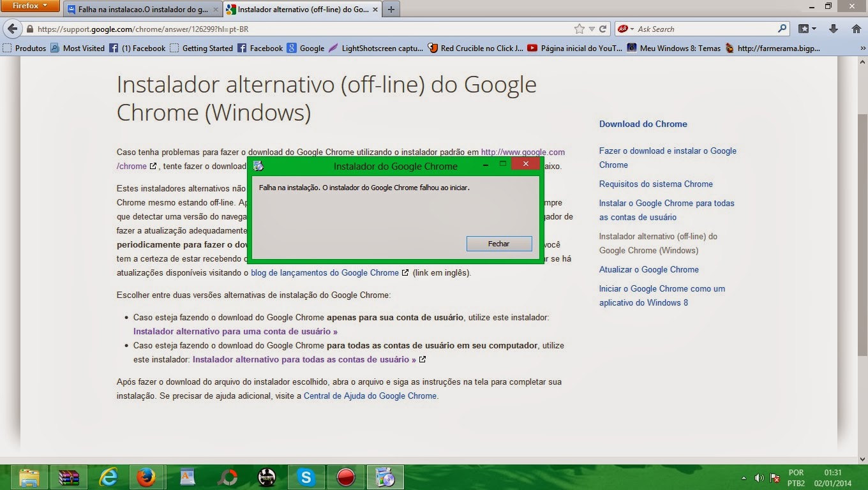868x490 pixels.
Task: Open 'Instalador alternativo para uma conta de usuário'
Action: click(x=235, y=331)
